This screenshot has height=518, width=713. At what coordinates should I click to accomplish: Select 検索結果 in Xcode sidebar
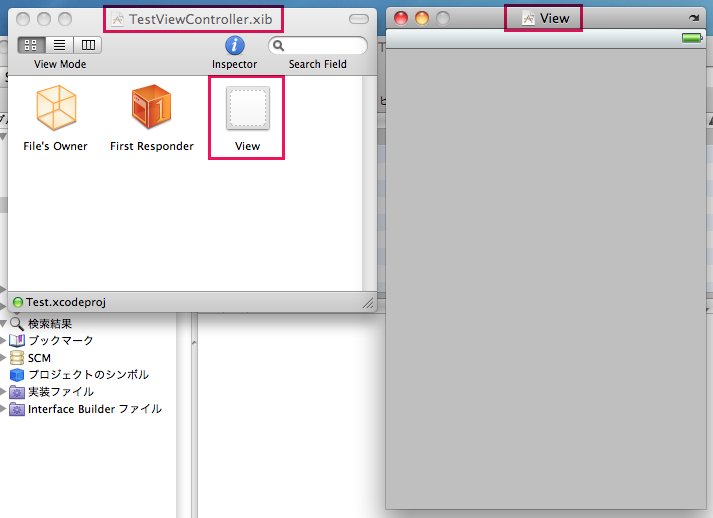[x=50, y=324]
